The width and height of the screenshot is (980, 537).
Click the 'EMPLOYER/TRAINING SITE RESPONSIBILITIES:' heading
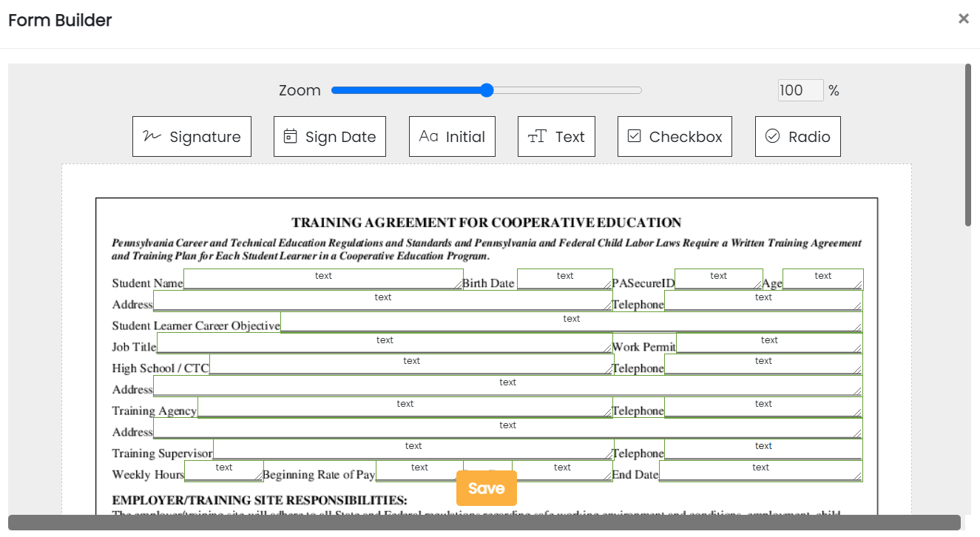(x=260, y=501)
